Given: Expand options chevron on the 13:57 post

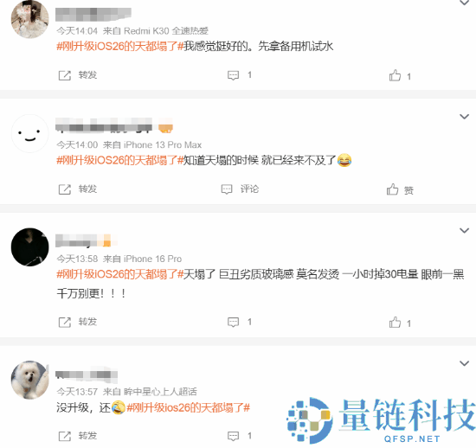Looking at the screenshot, I should point(464,363).
